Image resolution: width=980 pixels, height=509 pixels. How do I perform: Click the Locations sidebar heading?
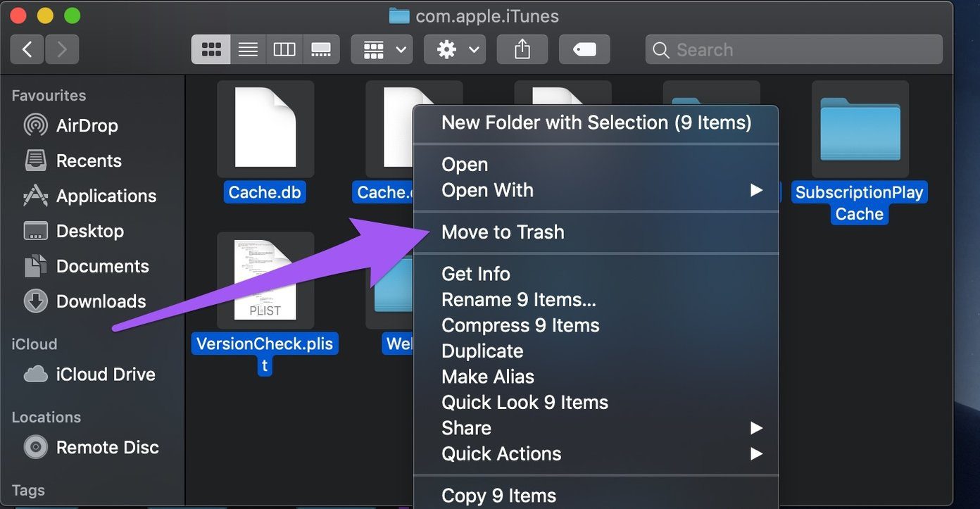(x=46, y=417)
